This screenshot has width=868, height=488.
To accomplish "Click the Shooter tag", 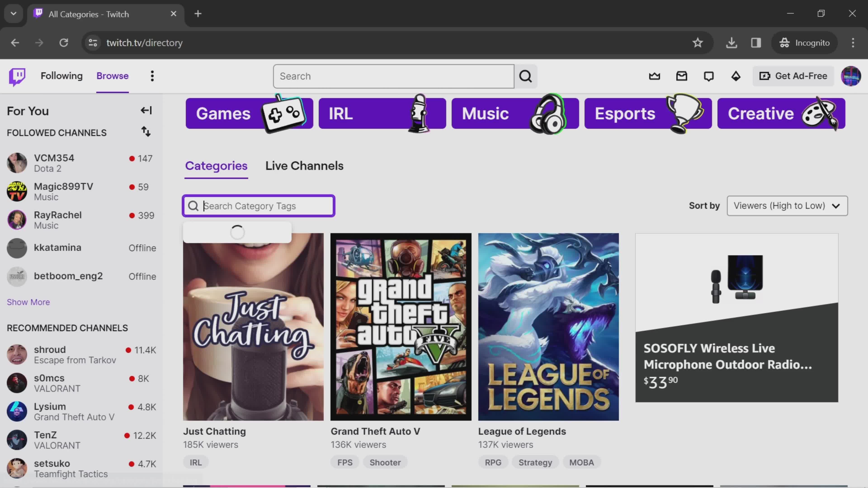I will pos(385,462).
